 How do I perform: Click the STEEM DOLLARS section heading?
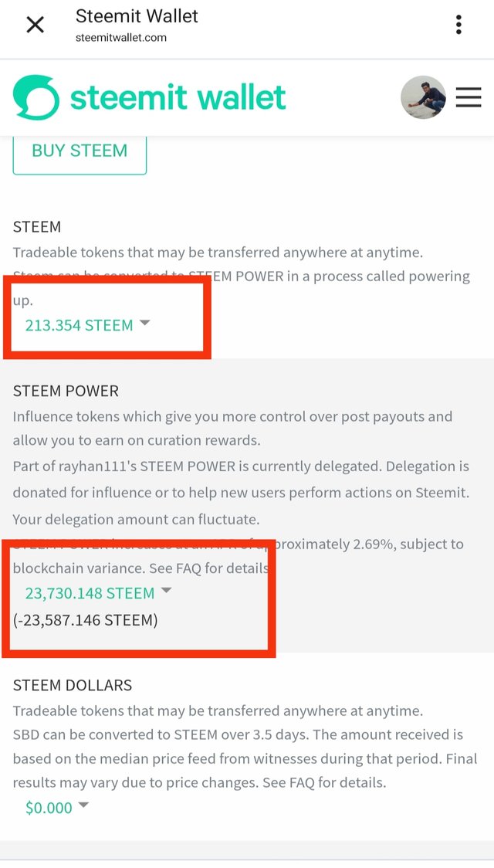(73, 685)
